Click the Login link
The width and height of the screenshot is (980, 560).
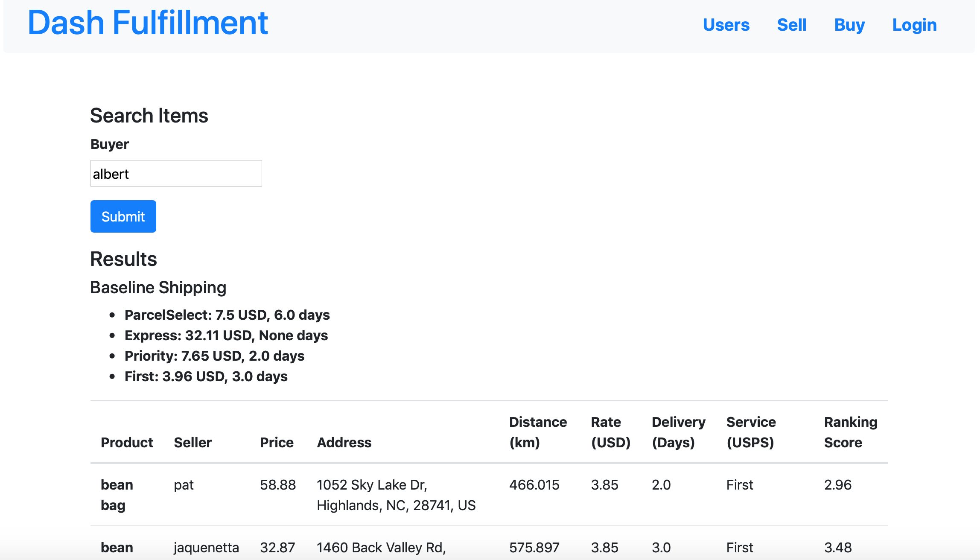pyautogui.click(x=914, y=25)
